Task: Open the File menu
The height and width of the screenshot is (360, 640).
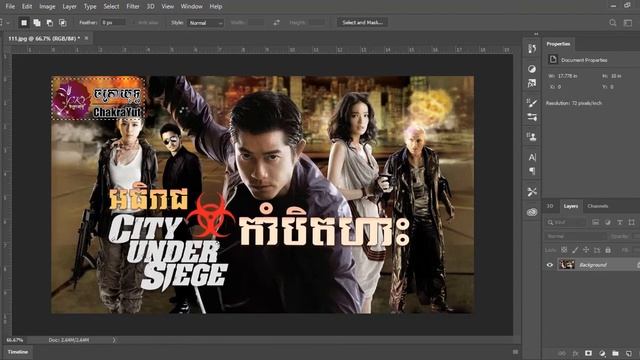Action: pyautogui.click(x=10, y=7)
